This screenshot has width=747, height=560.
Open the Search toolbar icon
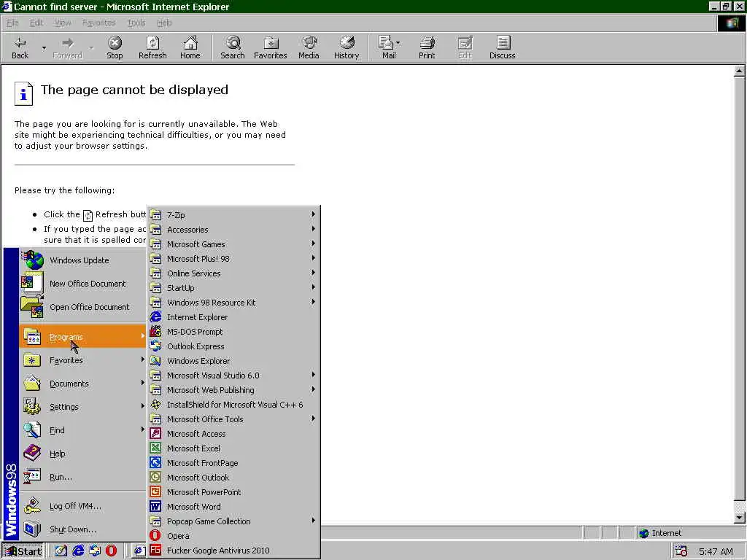coord(233,47)
